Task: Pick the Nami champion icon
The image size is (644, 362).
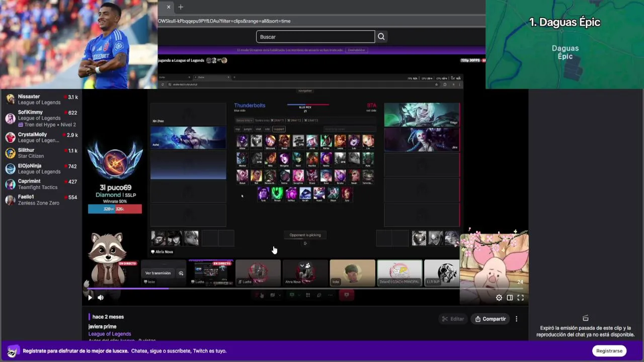Action: tap(298, 159)
